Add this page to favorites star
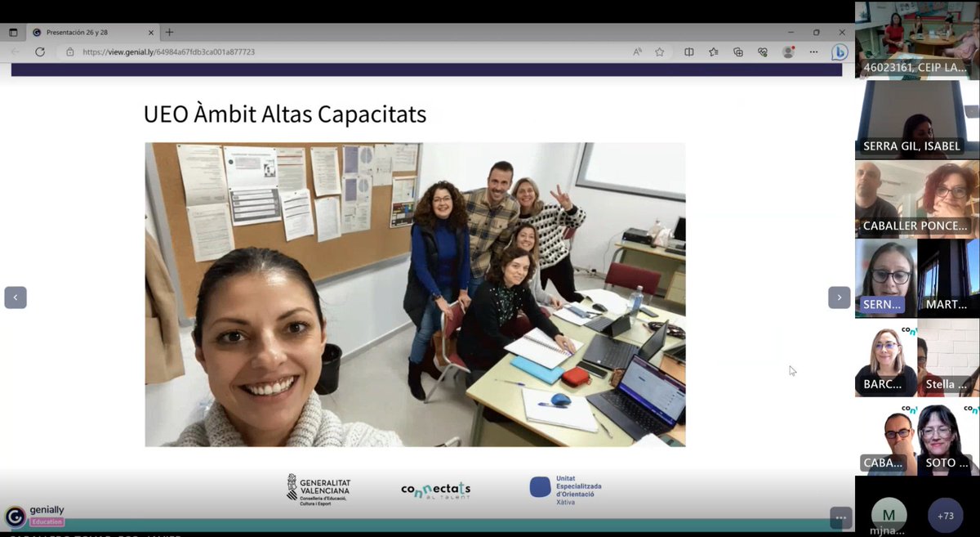980x537 pixels. [x=659, y=51]
